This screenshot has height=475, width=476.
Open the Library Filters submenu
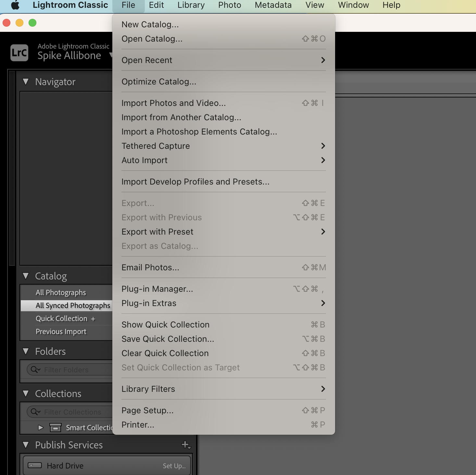224,389
